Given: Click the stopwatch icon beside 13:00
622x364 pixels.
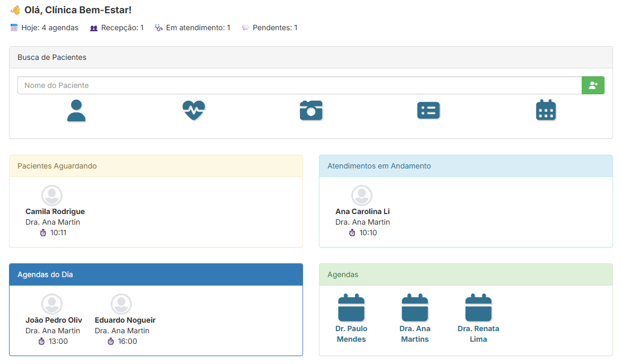Looking at the screenshot, I should [42, 341].
